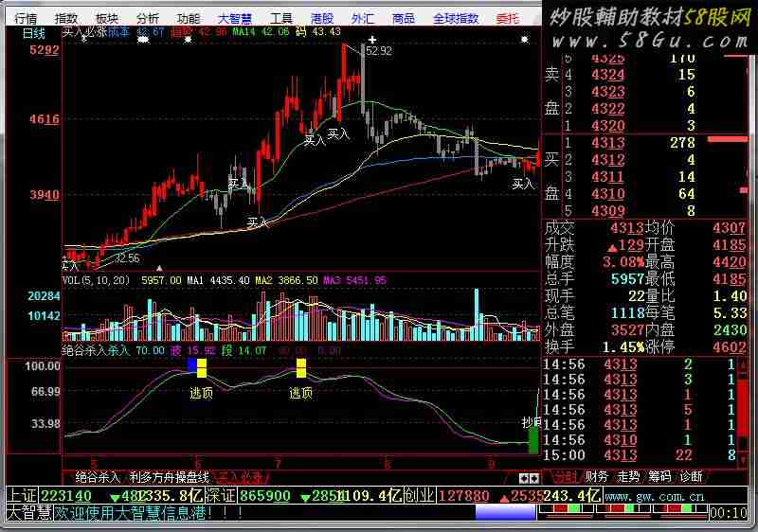Select the 15:00 tick row
758x532 pixels.
pyautogui.click(x=639, y=455)
